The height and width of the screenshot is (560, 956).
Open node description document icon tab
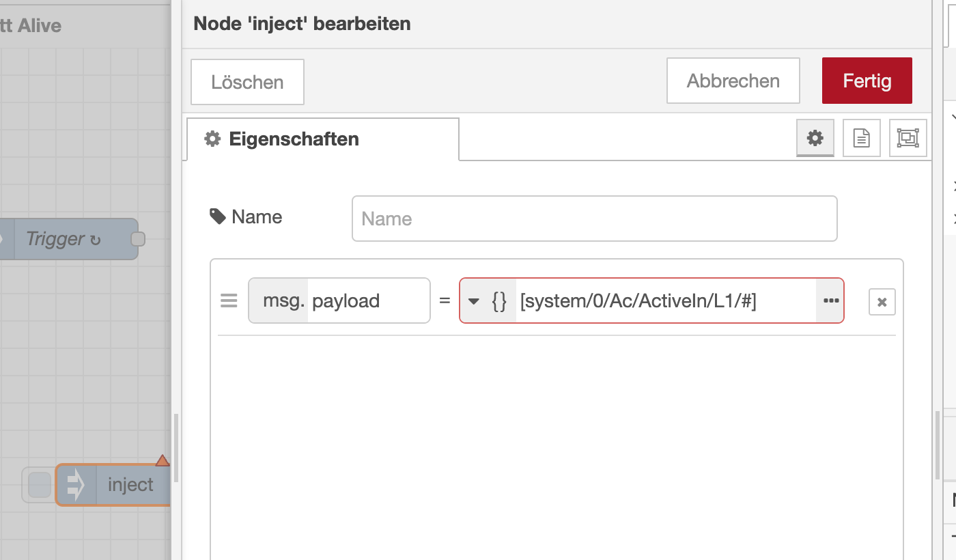pyautogui.click(x=862, y=138)
